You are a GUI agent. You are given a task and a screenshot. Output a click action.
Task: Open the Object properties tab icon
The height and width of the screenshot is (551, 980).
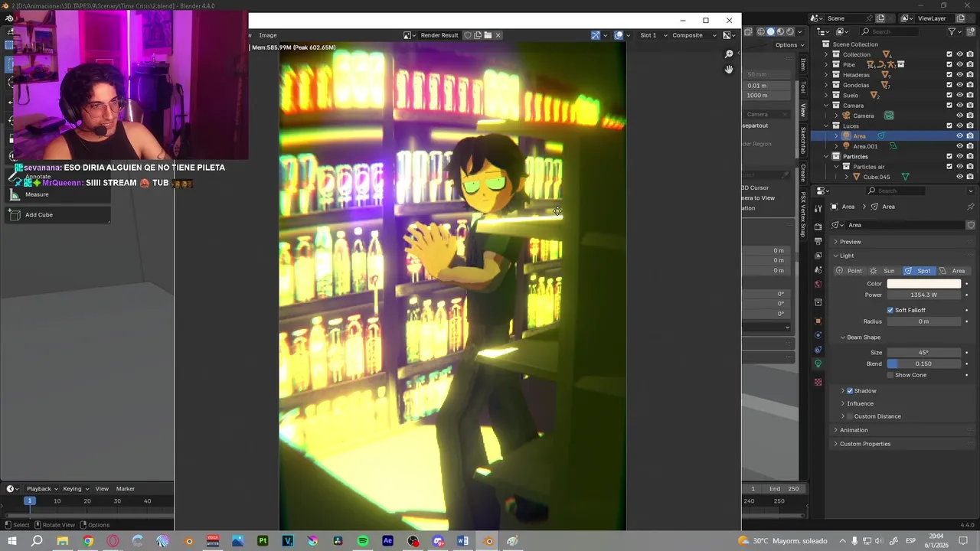coord(818,321)
